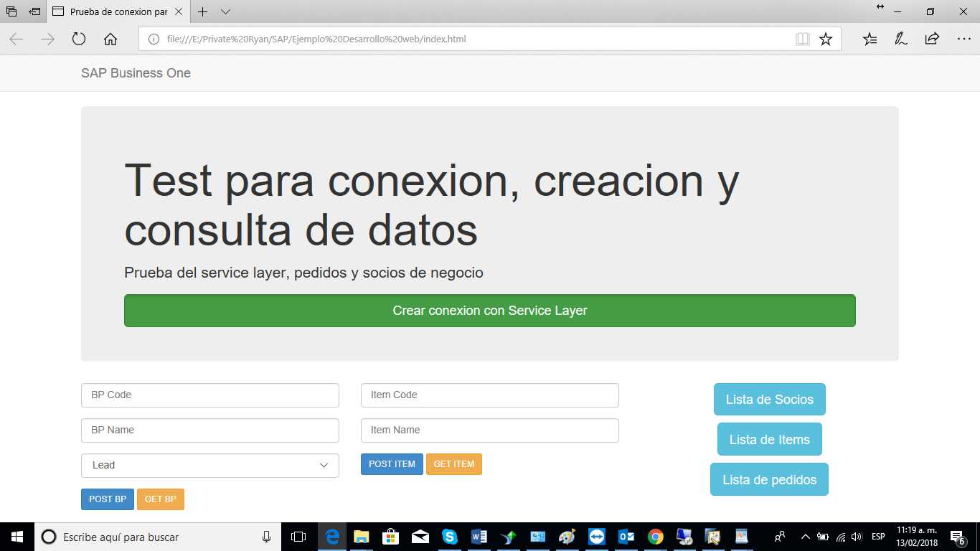The width and height of the screenshot is (980, 551).
Task: Open the Edge Settings and more menu
Action: pyautogui.click(x=963, y=39)
